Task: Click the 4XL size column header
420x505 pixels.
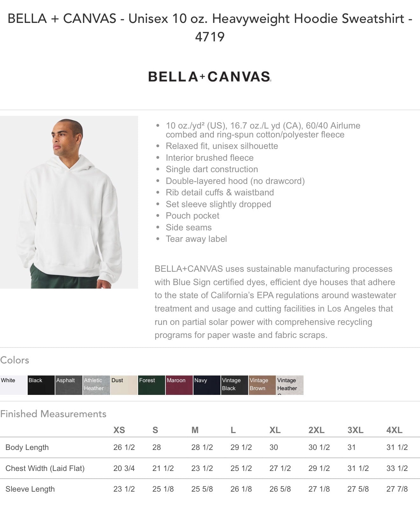Action: click(x=394, y=430)
